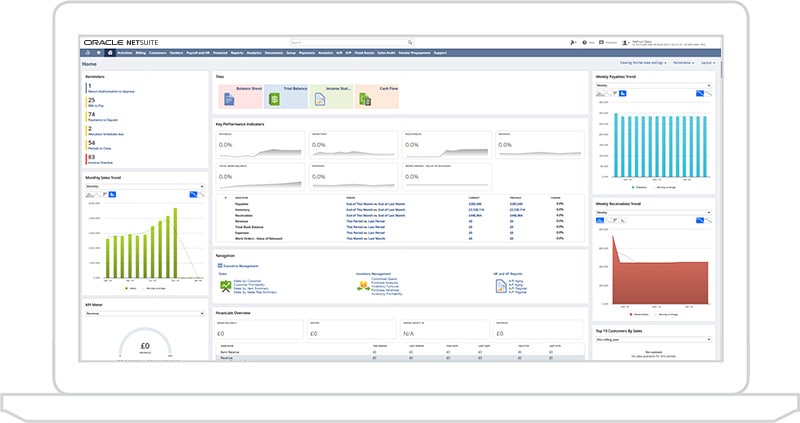The height and width of the screenshot is (423, 800).
Task: Open KPI Meter Revenue dropdown
Action: (145, 313)
